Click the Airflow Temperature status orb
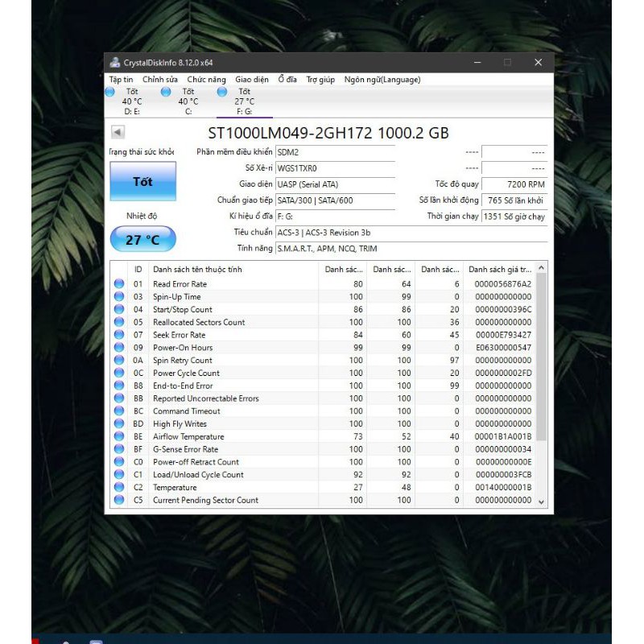Image resolution: width=644 pixels, height=644 pixels. pyautogui.click(x=119, y=436)
